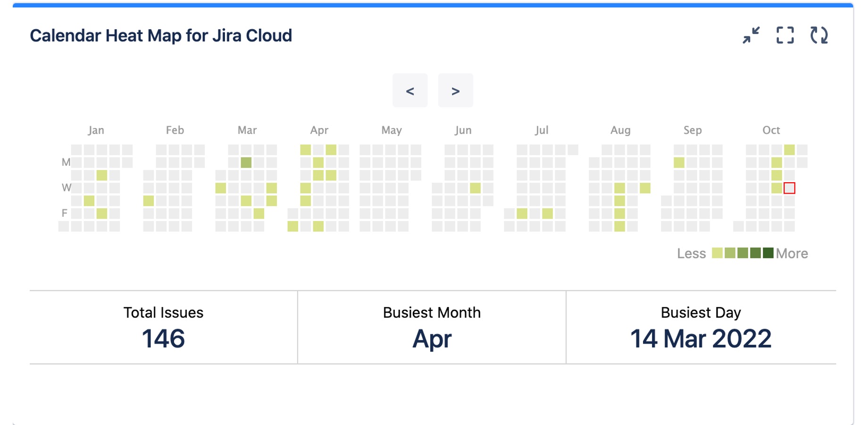The image size is (868, 425).
Task: Click the Busiest Month value Apr
Action: click(432, 339)
